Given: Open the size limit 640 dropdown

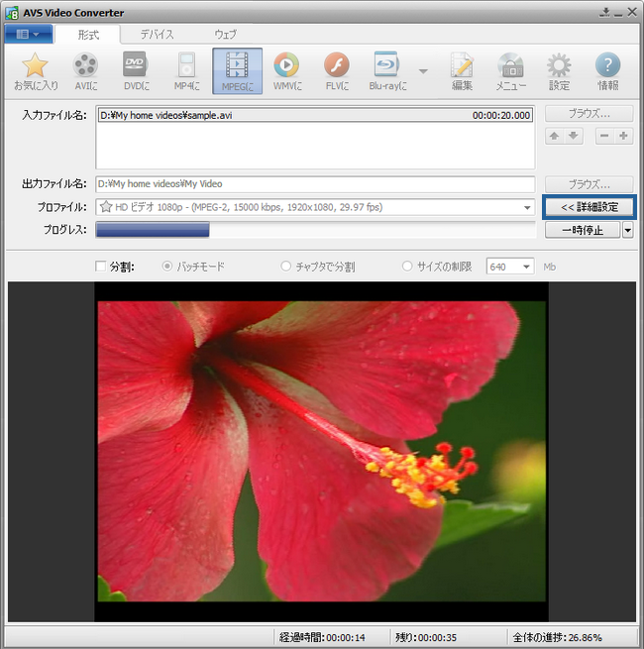Looking at the screenshot, I should [x=524, y=267].
